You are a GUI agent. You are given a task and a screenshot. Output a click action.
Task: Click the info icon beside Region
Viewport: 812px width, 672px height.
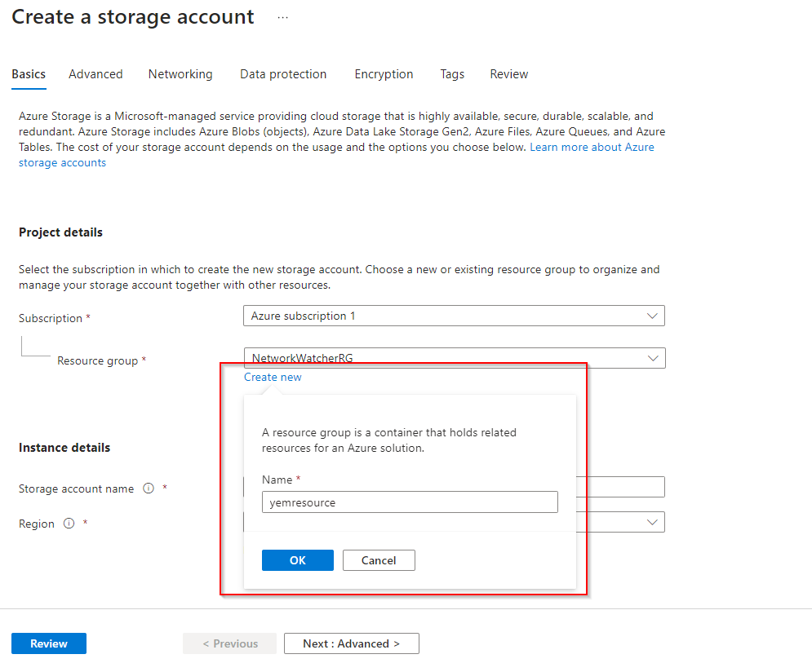coord(69,524)
